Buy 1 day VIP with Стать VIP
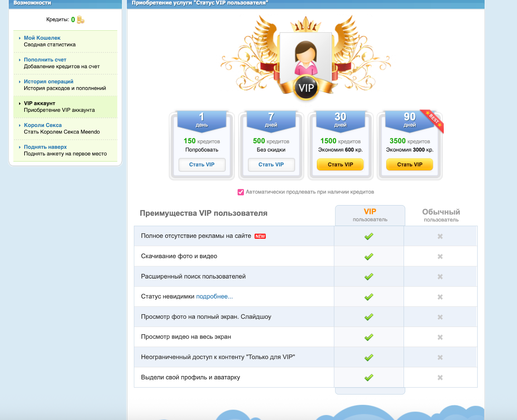 (202, 165)
